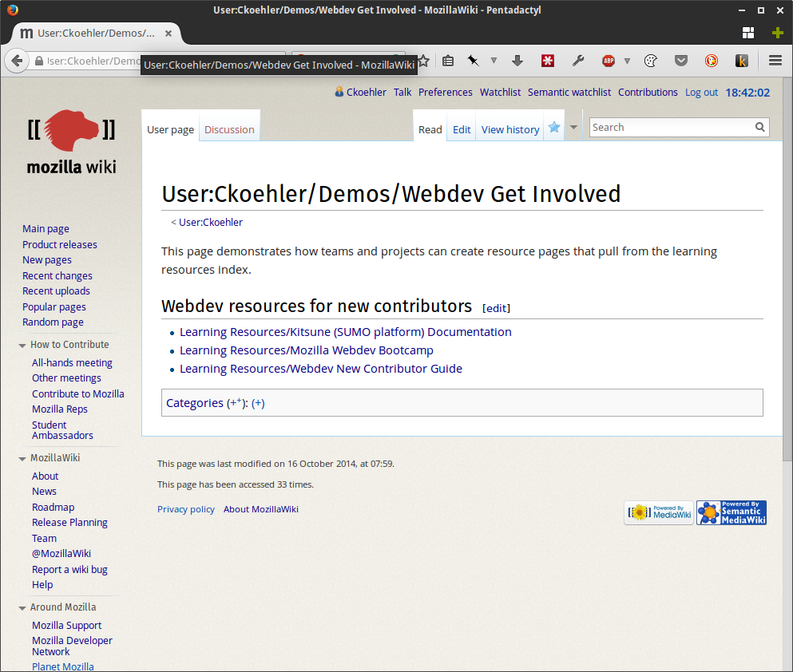Open Webdev New Contributor Guide link

321,369
